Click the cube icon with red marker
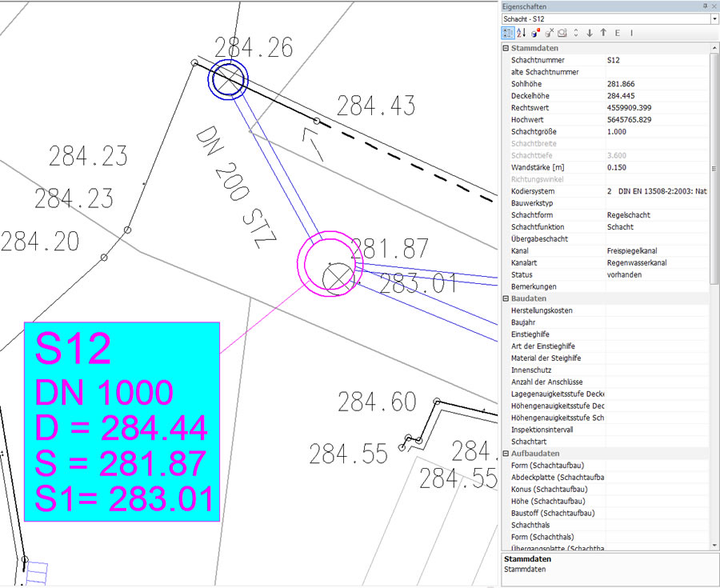720x588 pixels. pyautogui.click(x=535, y=33)
